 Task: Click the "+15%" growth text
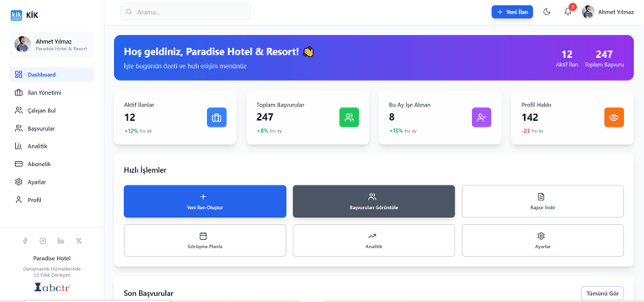(396, 131)
